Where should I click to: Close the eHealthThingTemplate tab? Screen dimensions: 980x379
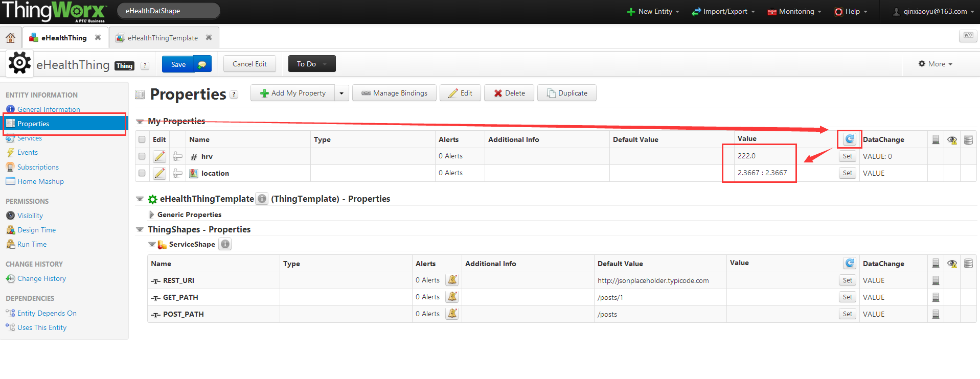(209, 37)
